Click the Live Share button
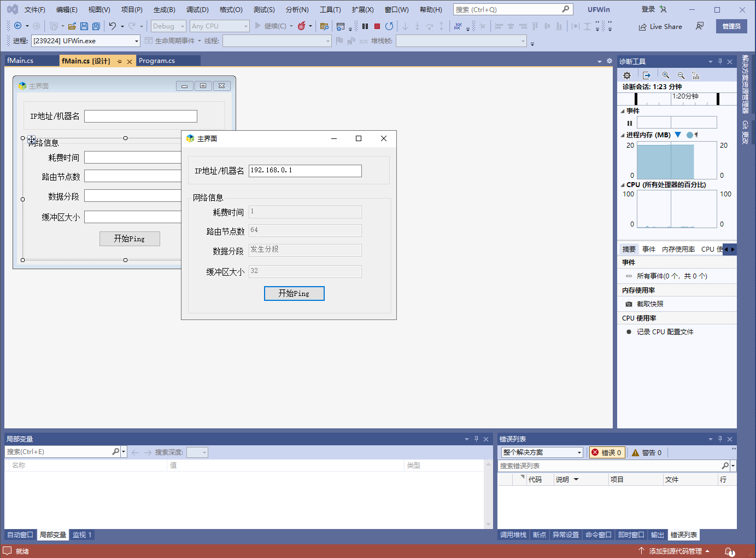The image size is (756, 558). (x=660, y=27)
